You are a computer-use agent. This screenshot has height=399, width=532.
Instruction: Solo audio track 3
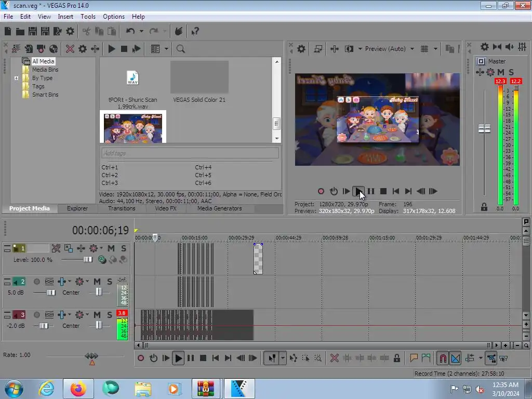(109, 315)
